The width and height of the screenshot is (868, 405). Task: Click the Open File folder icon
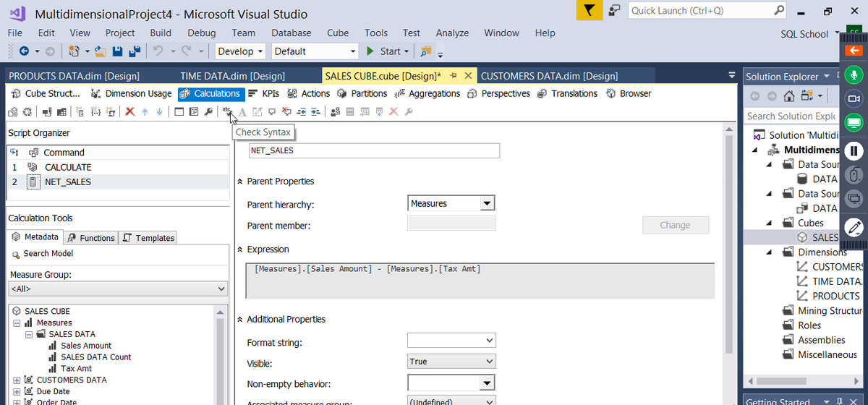(x=100, y=51)
